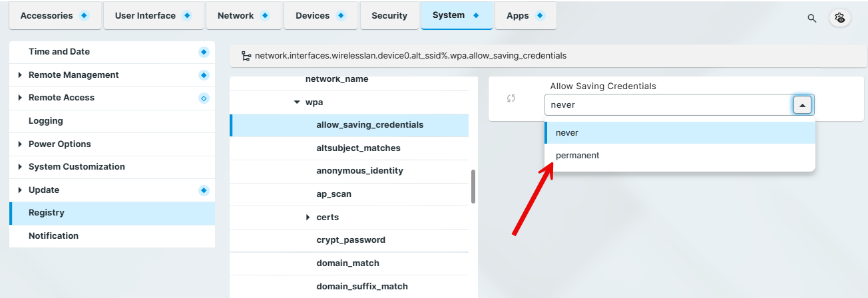
Task: Click the reset icon beside Allow Saving Credentials
Action: click(511, 98)
